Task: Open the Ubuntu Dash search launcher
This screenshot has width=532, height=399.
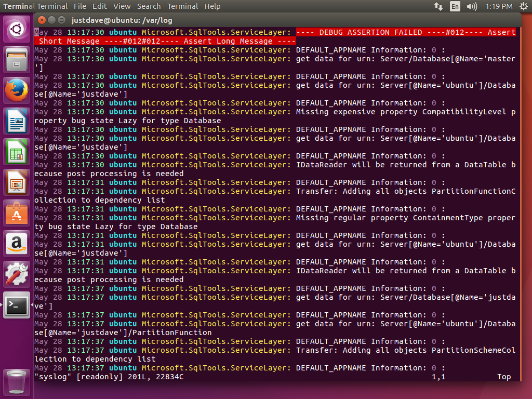Action: 17,29
